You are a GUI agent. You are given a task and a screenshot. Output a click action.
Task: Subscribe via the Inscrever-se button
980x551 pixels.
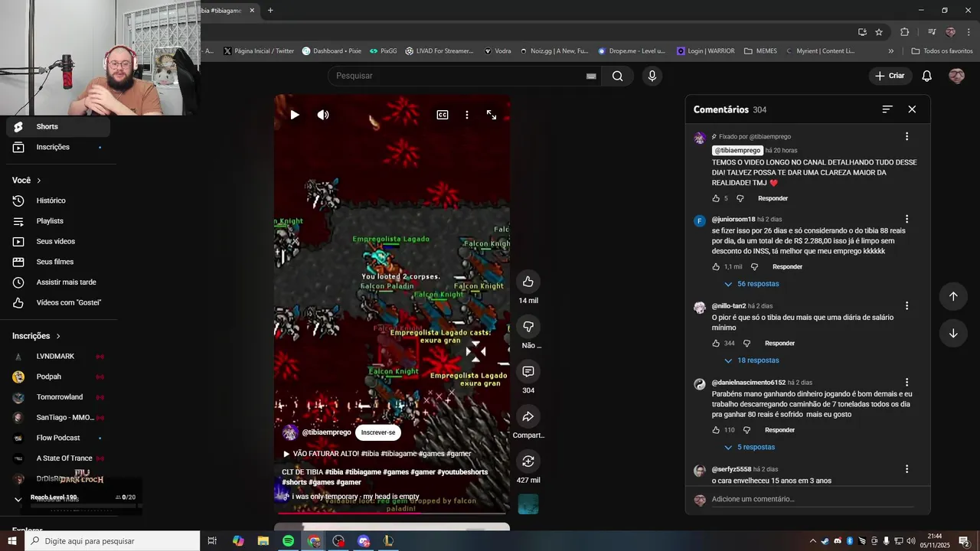point(378,432)
